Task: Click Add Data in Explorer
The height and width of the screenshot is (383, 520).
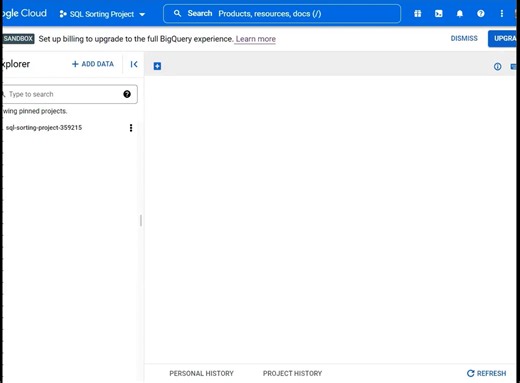Action: tap(93, 64)
